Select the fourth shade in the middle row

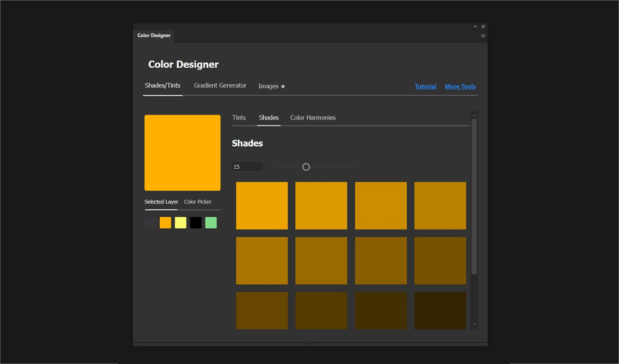[x=440, y=261]
